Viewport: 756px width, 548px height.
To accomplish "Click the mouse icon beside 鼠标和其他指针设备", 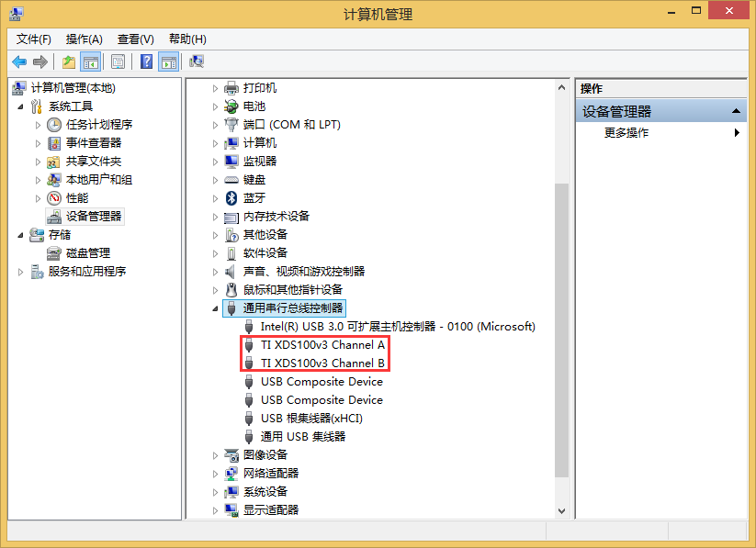I will pos(231,290).
